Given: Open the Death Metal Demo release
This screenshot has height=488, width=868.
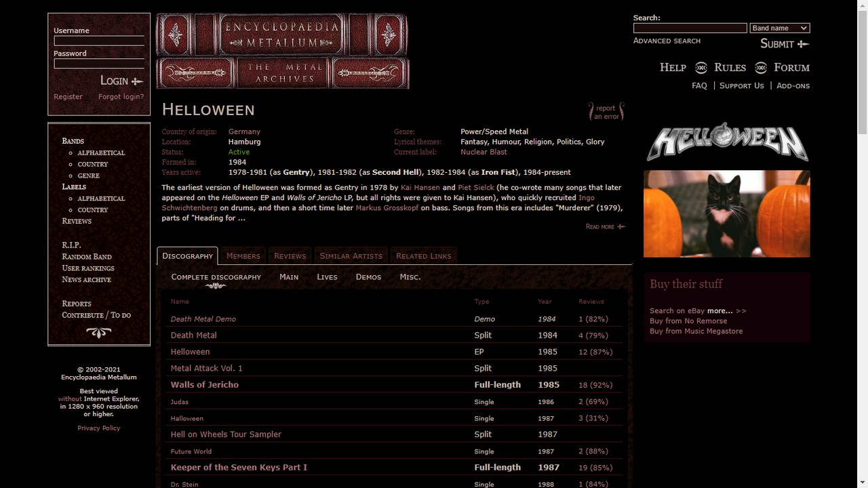Looking at the screenshot, I should point(203,319).
